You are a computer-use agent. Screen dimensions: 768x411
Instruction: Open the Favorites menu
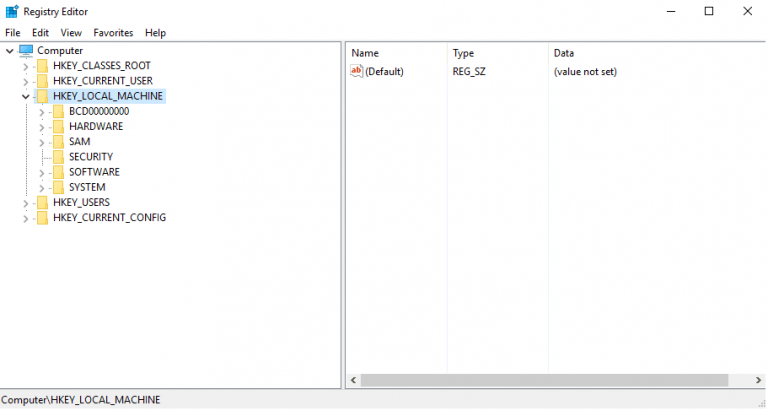click(113, 33)
